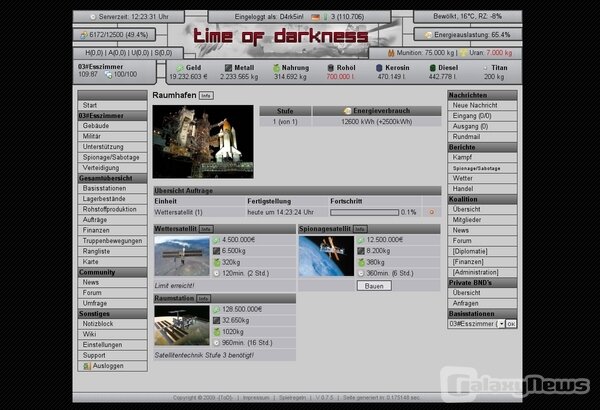Open Start menu item

[x=112, y=105]
